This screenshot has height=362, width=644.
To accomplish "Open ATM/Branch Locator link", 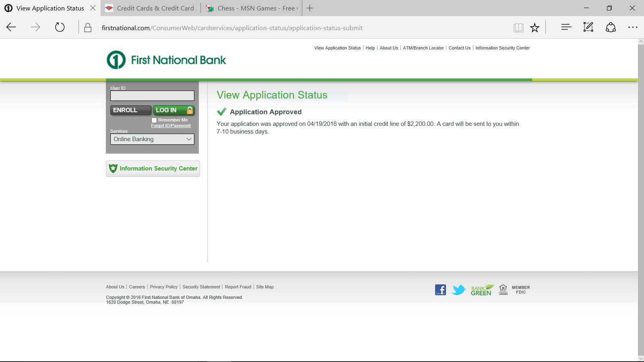I will (423, 48).
